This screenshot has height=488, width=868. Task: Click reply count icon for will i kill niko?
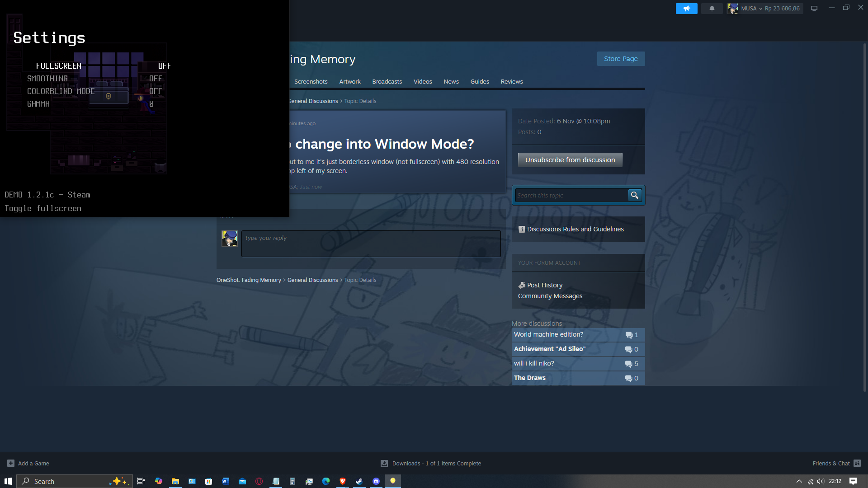629,364
